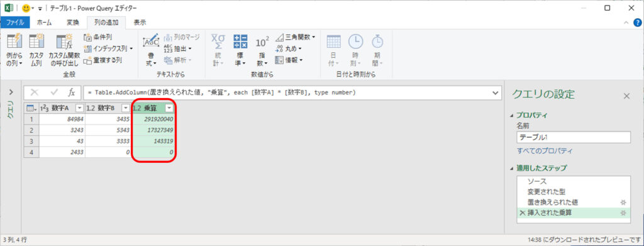Open the 数字A column filter dropdown

(80, 108)
